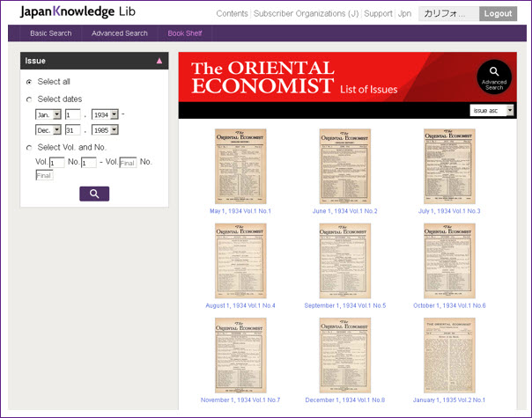The image size is (532, 418).
Task: Open the Contents link in header
Action: click(232, 13)
